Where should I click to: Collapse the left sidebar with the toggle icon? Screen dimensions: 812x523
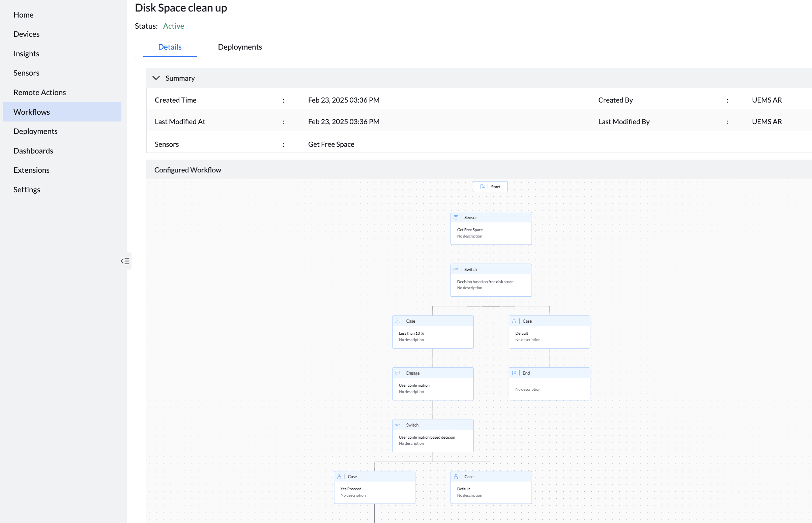click(125, 261)
